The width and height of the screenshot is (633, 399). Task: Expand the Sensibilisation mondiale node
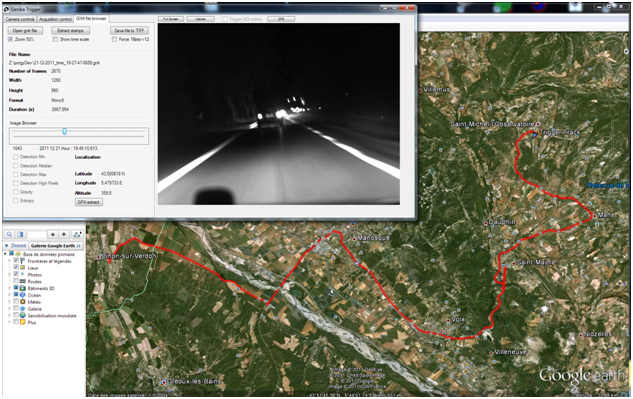[10, 315]
